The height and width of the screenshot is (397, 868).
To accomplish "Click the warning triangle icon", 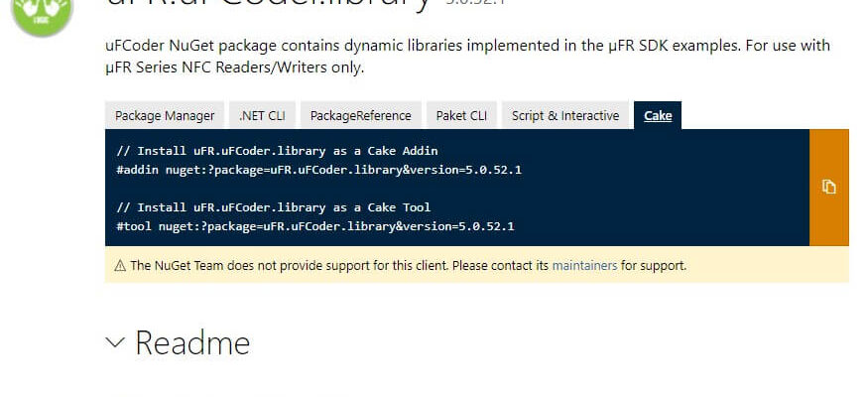I will [120, 266].
